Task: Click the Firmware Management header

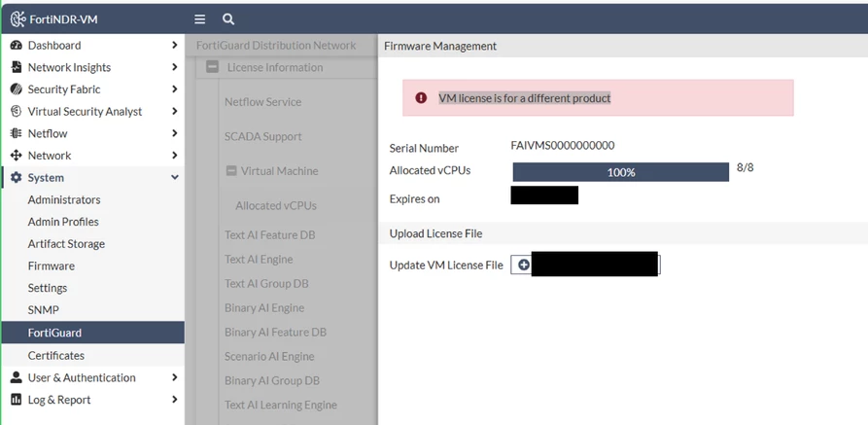Action: 440,46
